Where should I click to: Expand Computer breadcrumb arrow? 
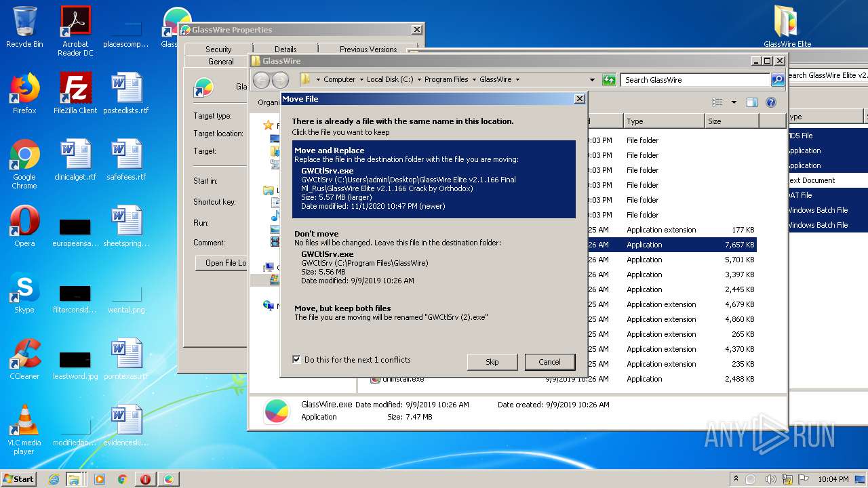click(361, 80)
